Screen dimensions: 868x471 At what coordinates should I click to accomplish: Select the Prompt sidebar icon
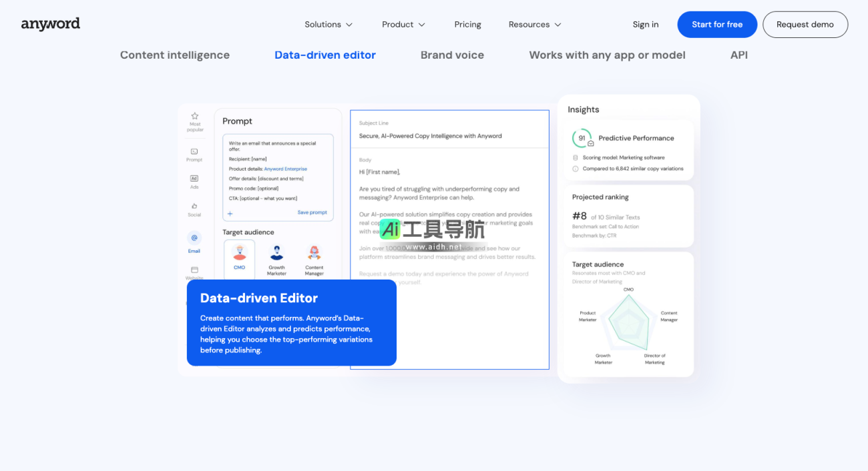(194, 152)
